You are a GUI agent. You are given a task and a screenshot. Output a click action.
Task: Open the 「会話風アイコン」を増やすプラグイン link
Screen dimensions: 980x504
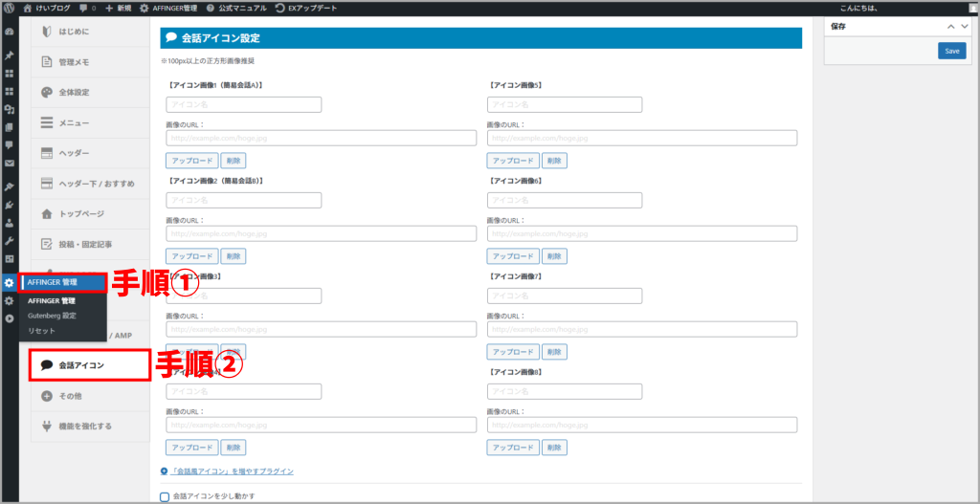click(x=233, y=471)
